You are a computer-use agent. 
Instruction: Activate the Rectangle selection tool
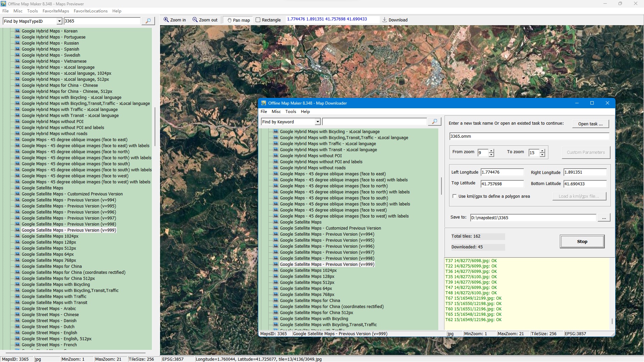(268, 20)
